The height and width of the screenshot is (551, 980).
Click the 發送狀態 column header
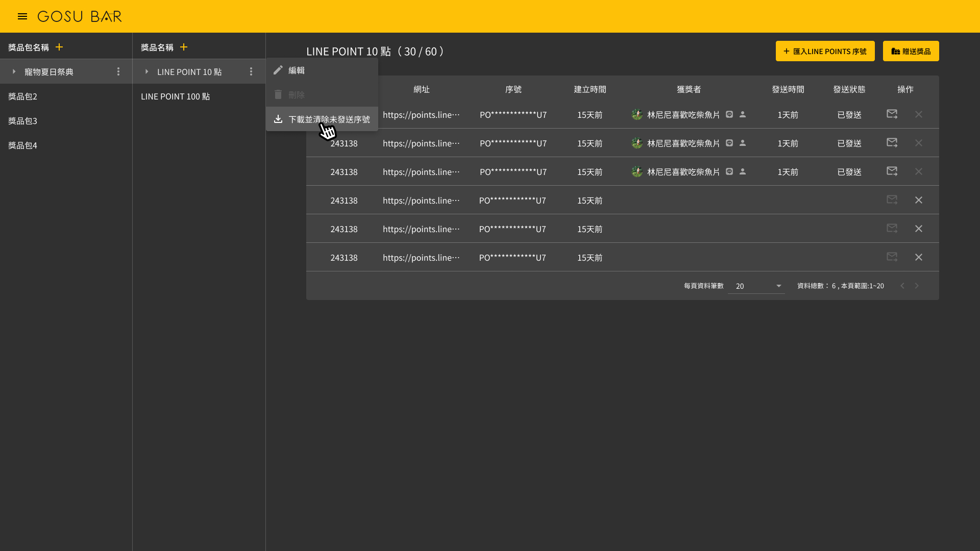click(849, 89)
